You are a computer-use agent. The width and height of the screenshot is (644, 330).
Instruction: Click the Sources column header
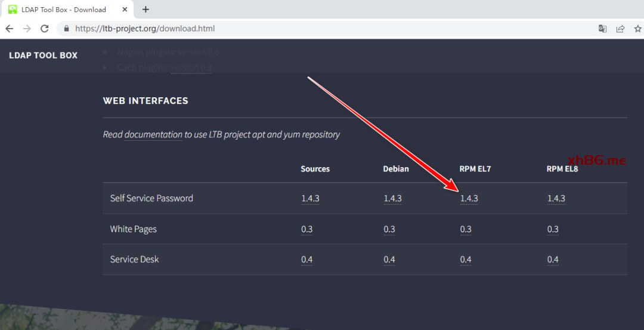tap(315, 169)
